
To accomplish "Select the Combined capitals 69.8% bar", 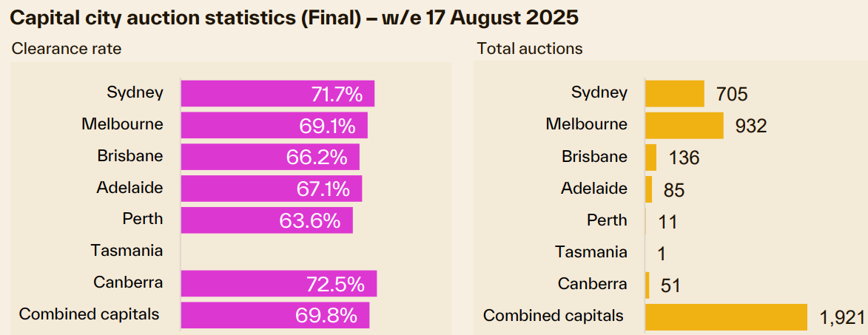I will pos(275,316).
